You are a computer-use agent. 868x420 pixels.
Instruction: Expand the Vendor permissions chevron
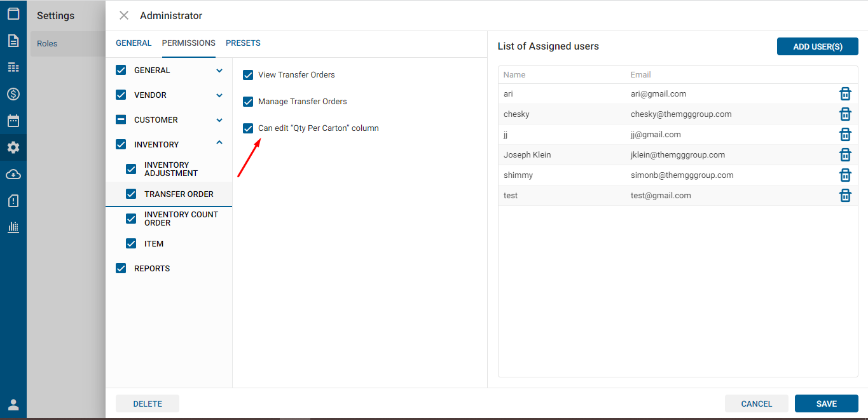[219, 95]
